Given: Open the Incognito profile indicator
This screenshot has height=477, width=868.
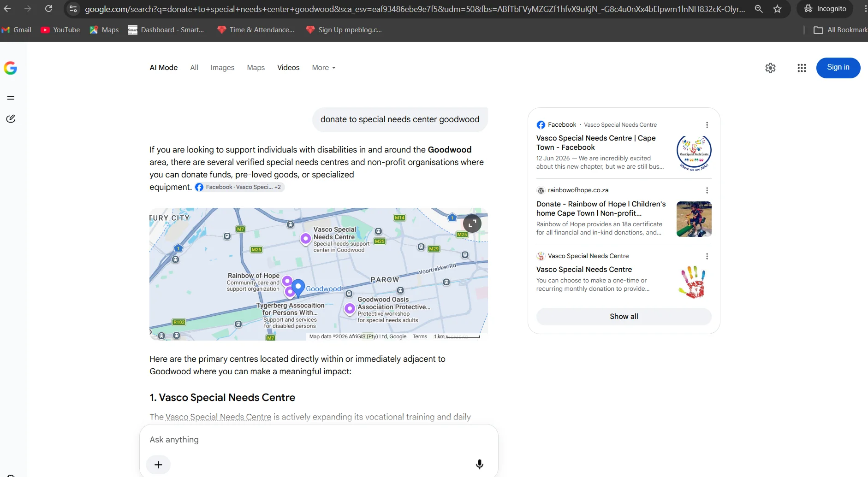Looking at the screenshot, I should point(825,9).
